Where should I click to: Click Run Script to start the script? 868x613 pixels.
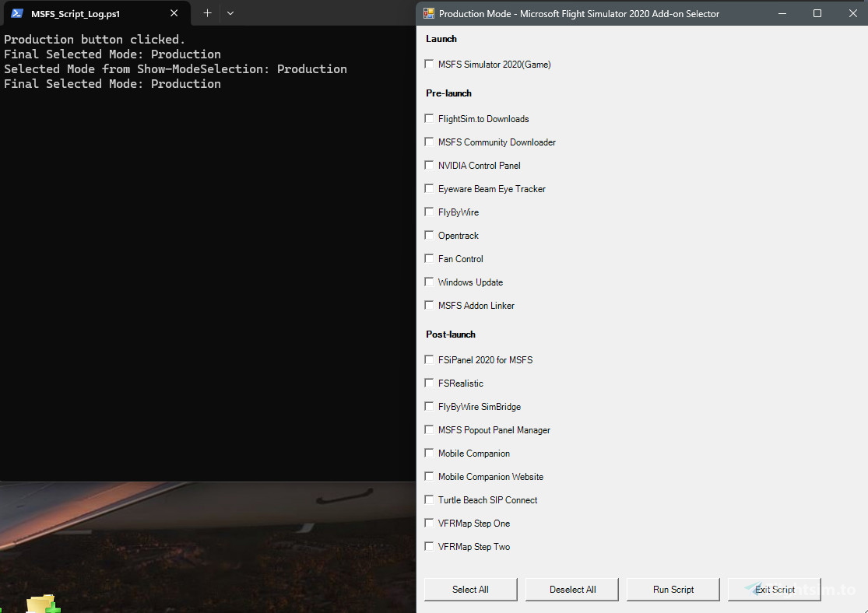pyautogui.click(x=673, y=589)
